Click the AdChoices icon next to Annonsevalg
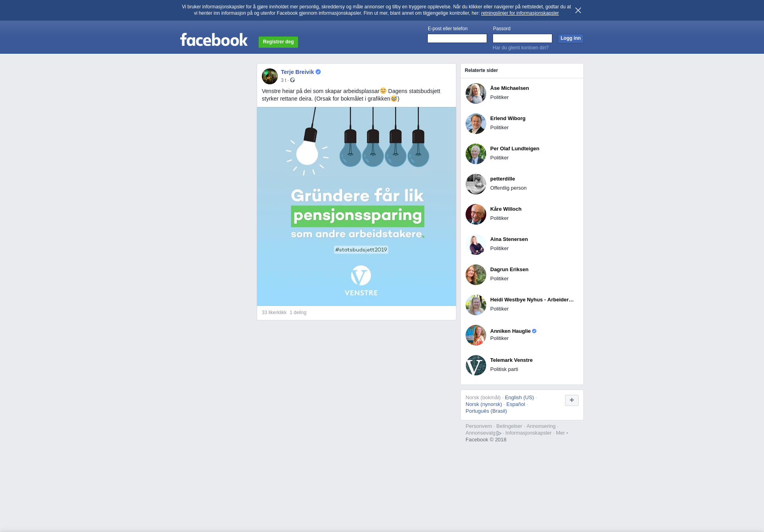The image size is (764, 532). (x=499, y=433)
